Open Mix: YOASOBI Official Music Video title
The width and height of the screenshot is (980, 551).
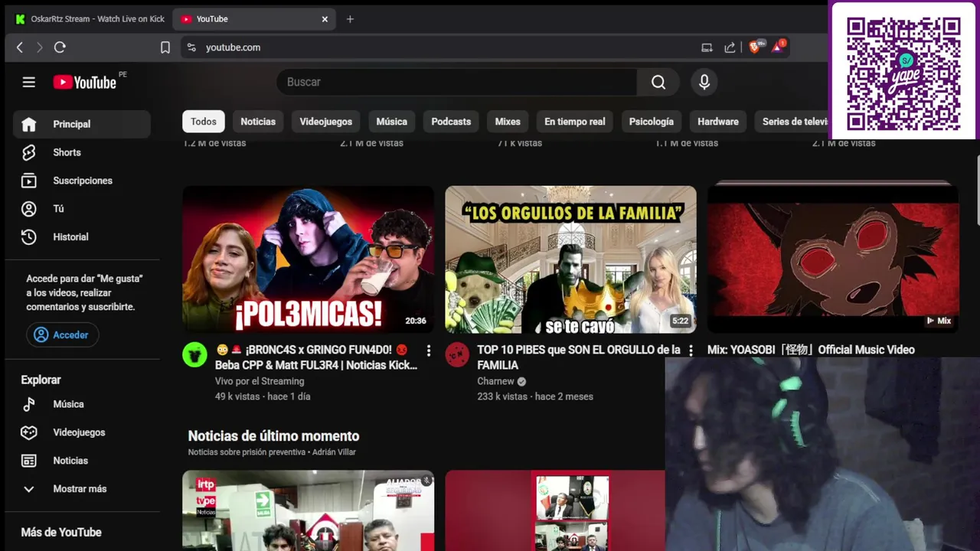pos(811,350)
